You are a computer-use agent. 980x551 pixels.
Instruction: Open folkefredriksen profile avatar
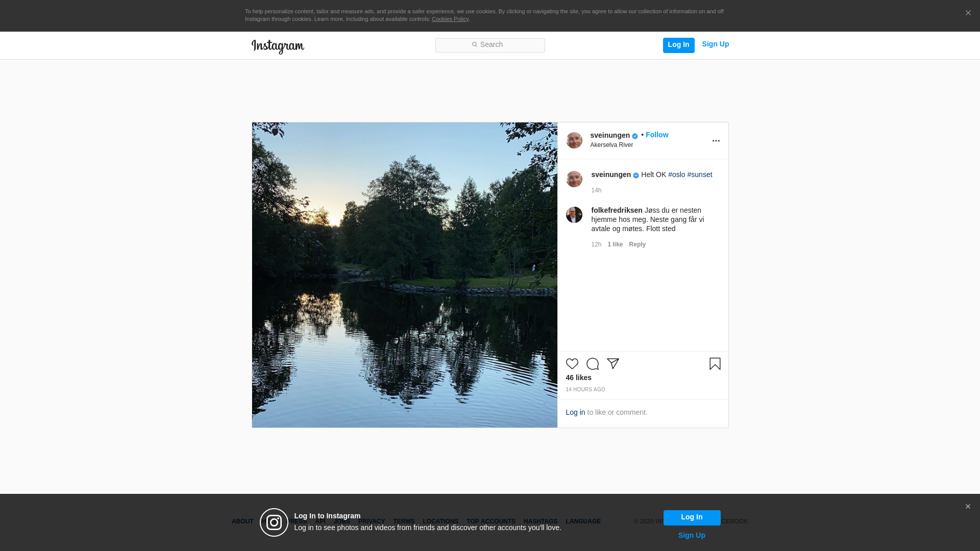(x=574, y=215)
